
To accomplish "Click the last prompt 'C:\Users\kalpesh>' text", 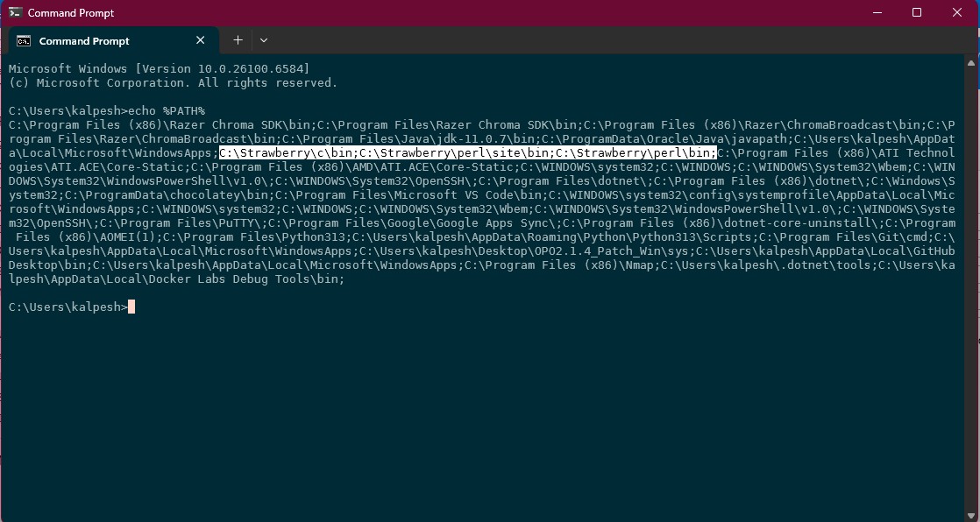I will click(67, 307).
